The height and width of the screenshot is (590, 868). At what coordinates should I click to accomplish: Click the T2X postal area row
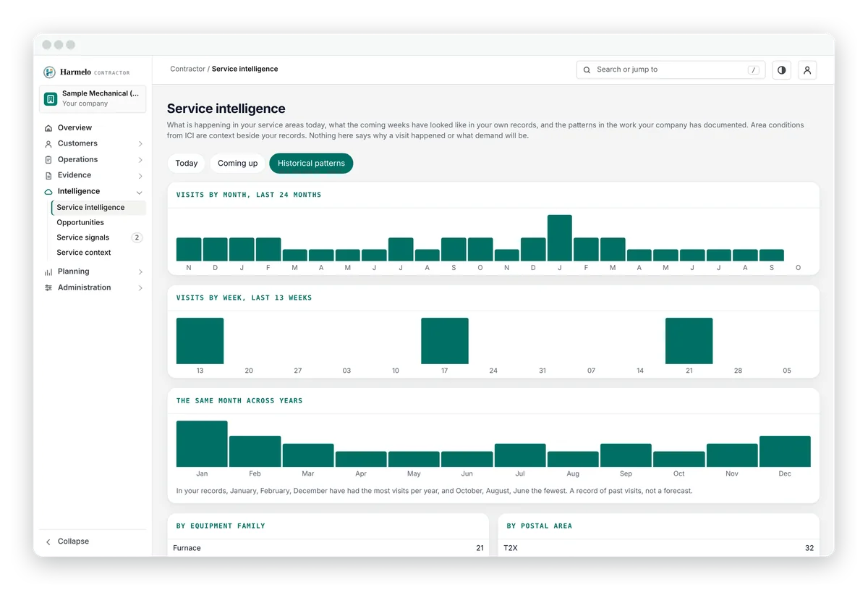(x=659, y=548)
